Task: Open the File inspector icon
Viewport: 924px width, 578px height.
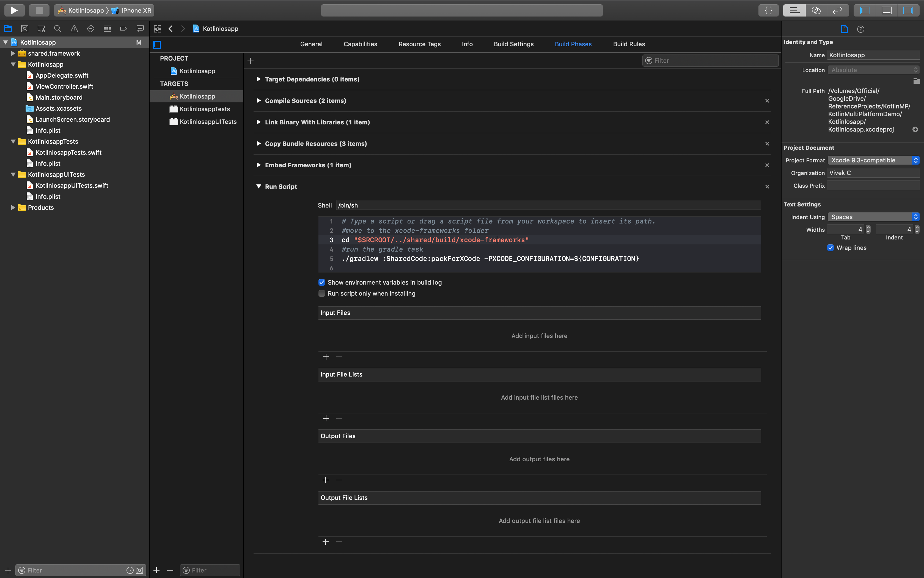Action: point(844,29)
